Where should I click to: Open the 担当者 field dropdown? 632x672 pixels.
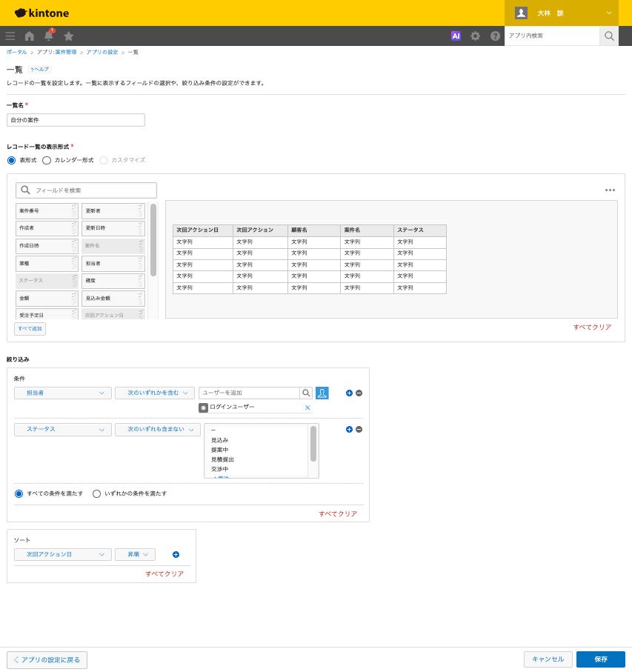pyautogui.click(x=63, y=393)
